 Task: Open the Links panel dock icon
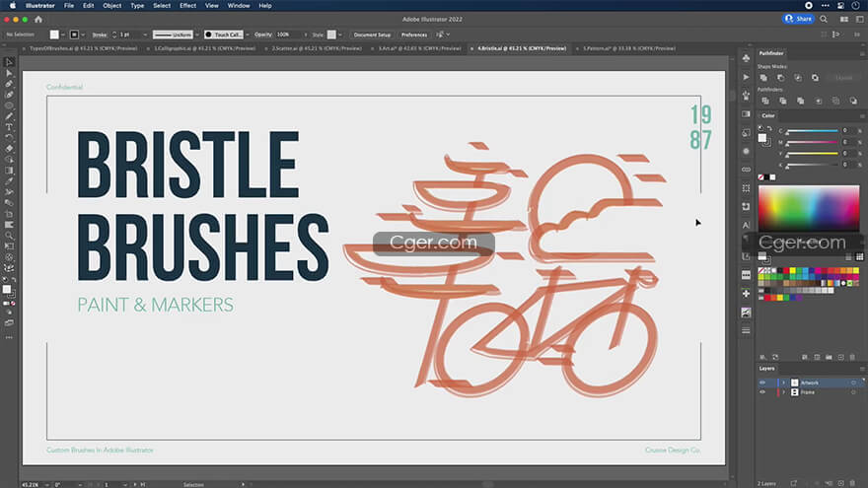747,170
